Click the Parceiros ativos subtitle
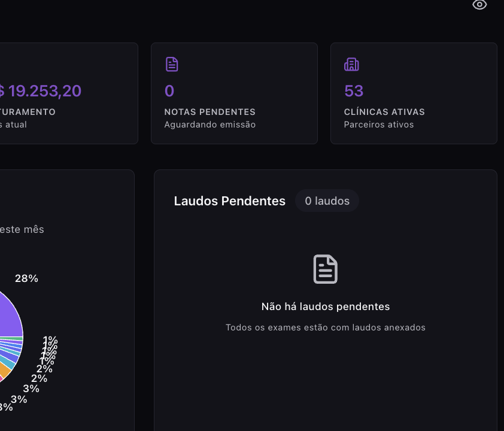Screen dimensions: 504x431 [378, 125]
